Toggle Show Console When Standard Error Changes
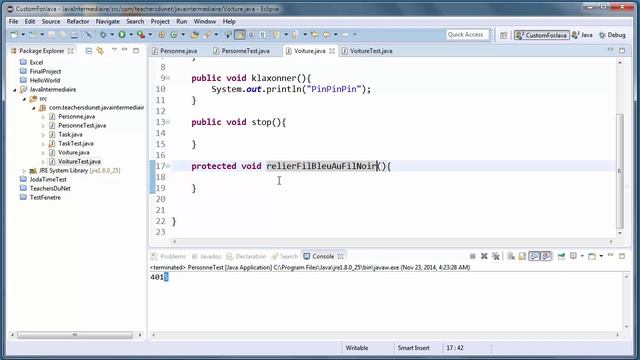Viewport: 640px width, 360px height. [546, 256]
